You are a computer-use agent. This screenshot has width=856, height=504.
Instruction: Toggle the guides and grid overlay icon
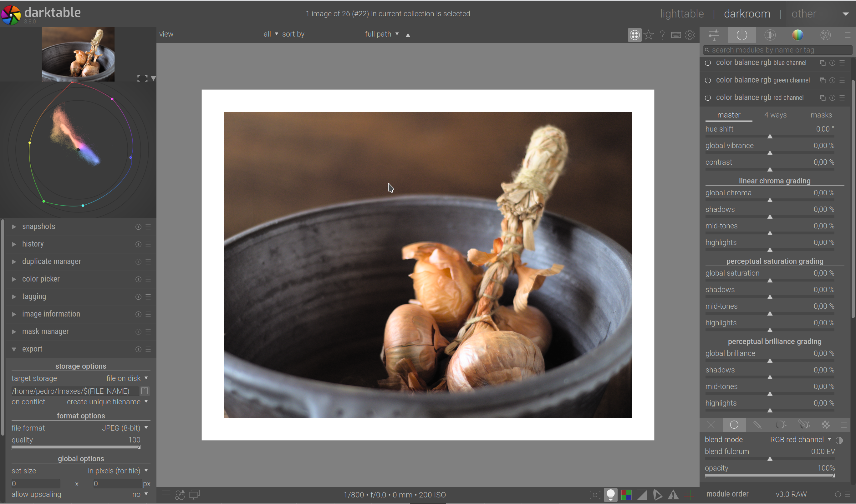[689, 495]
